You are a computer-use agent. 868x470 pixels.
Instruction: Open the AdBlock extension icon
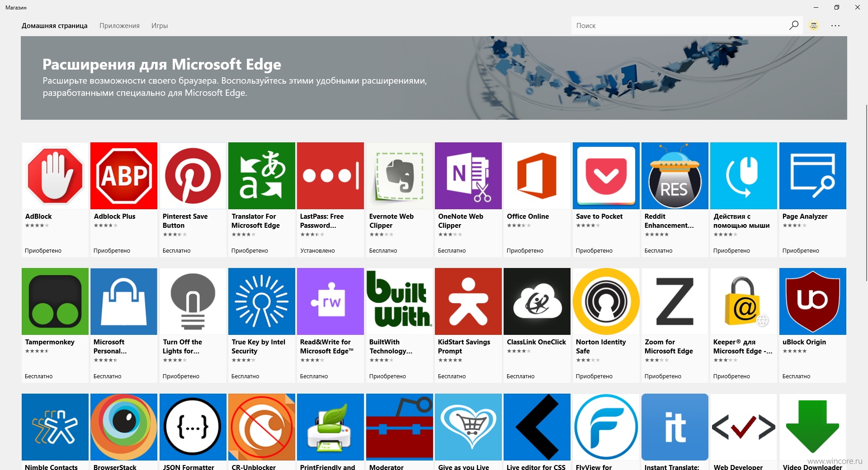[55, 176]
